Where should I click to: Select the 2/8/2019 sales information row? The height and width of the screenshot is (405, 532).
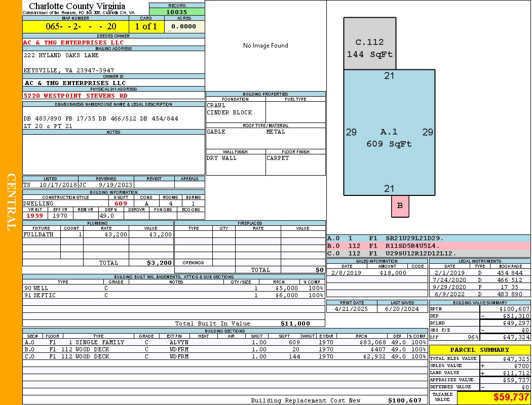[376, 273]
